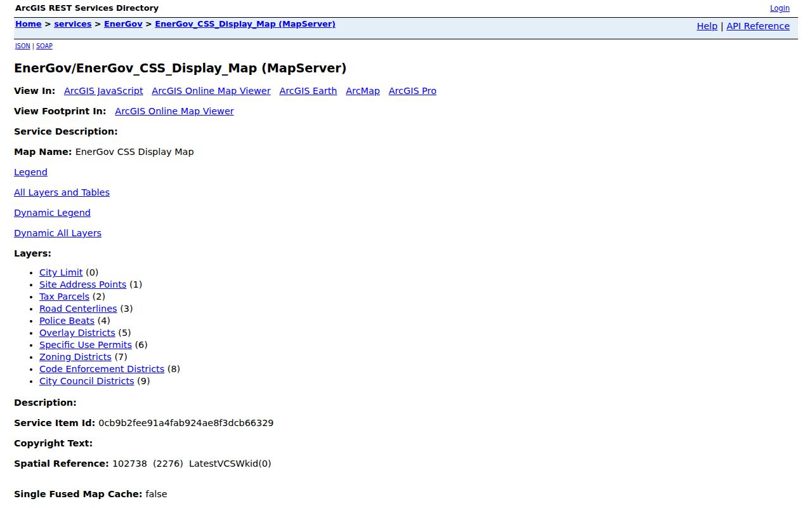Open the Help link
This screenshot has width=812, height=508.
[707, 26]
